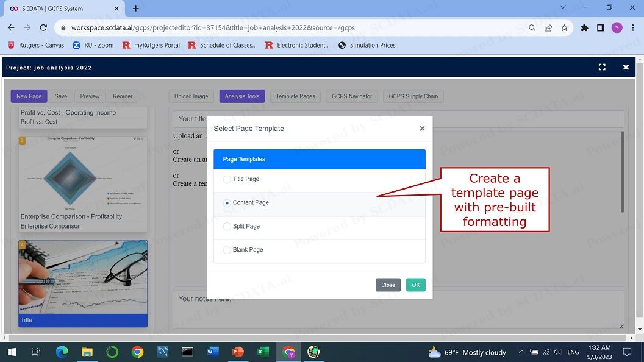Viewport: 644px width, 362px height.
Task: Show hidden system tray icons arrow
Action: pyautogui.click(x=521, y=352)
